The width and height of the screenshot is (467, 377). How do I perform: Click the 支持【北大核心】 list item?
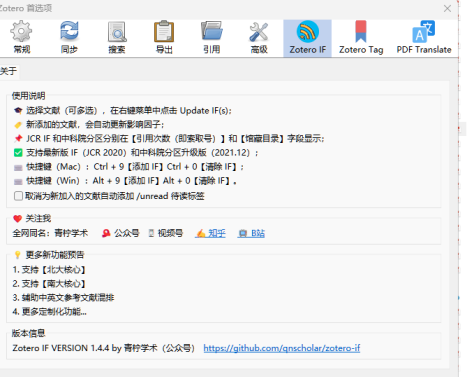tap(49, 269)
